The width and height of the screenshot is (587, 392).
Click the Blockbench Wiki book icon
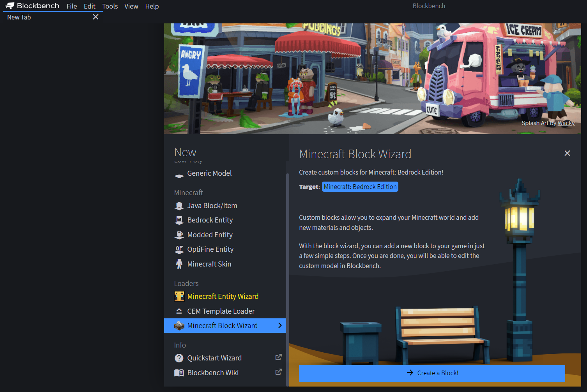pyautogui.click(x=179, y=373)
